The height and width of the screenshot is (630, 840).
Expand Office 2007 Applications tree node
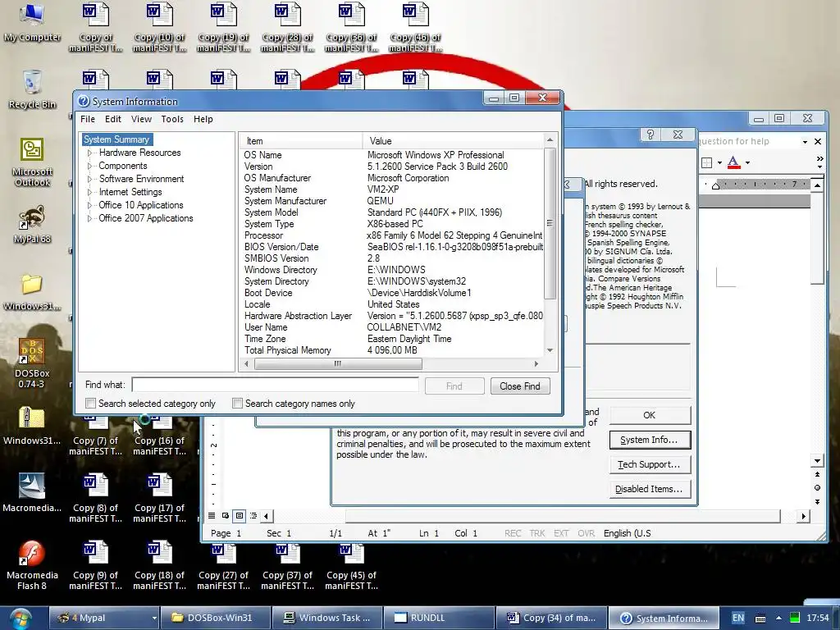coord(89,218)
